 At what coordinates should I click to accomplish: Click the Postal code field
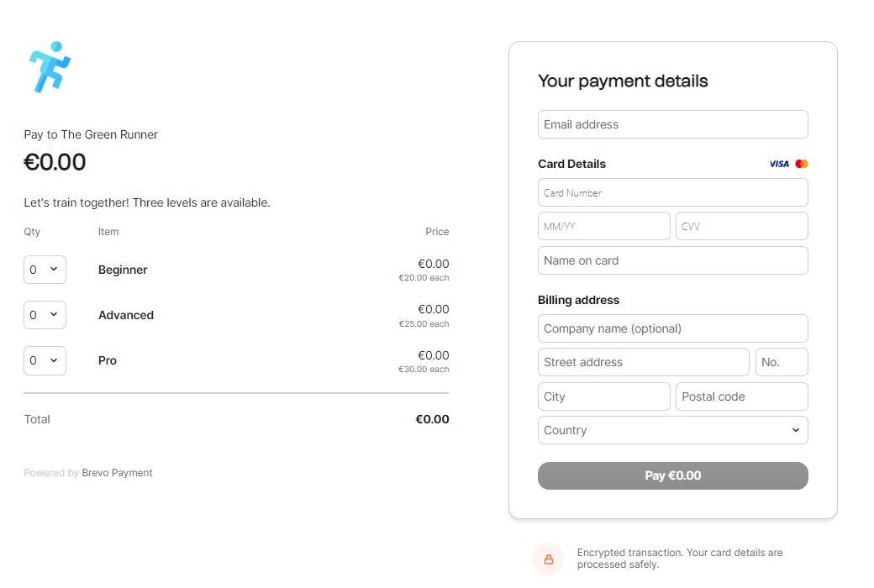741,396
